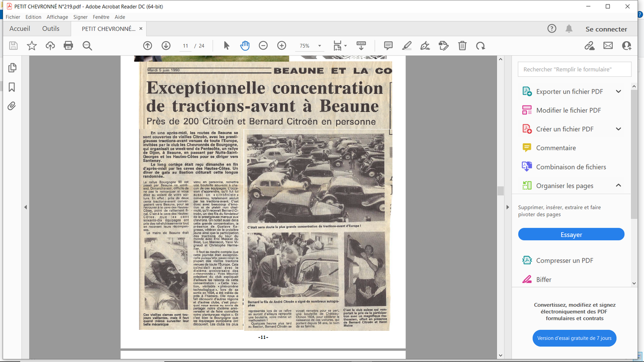
Task: Add a comment note with speech bubble icon
Action: 388,46
